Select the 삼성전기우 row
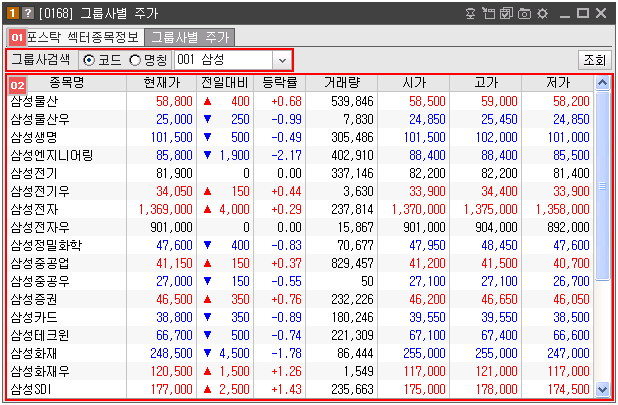 (x=301, y=191)
